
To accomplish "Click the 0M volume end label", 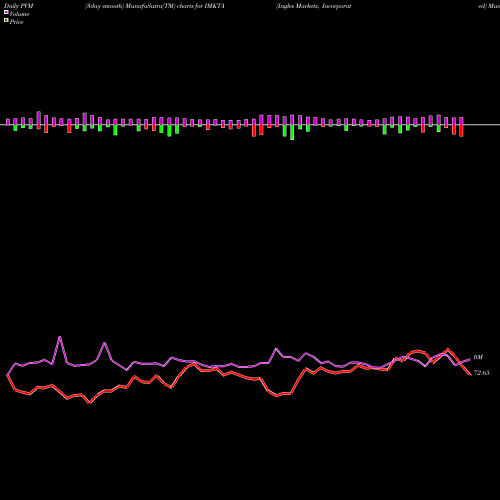I will (478, 357).
